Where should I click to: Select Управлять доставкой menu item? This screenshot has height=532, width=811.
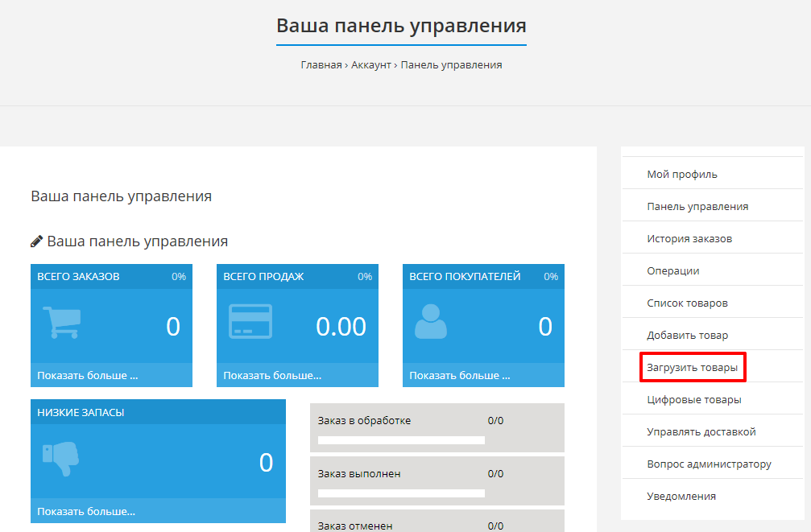pyautogui.click(x=701, y=431)
